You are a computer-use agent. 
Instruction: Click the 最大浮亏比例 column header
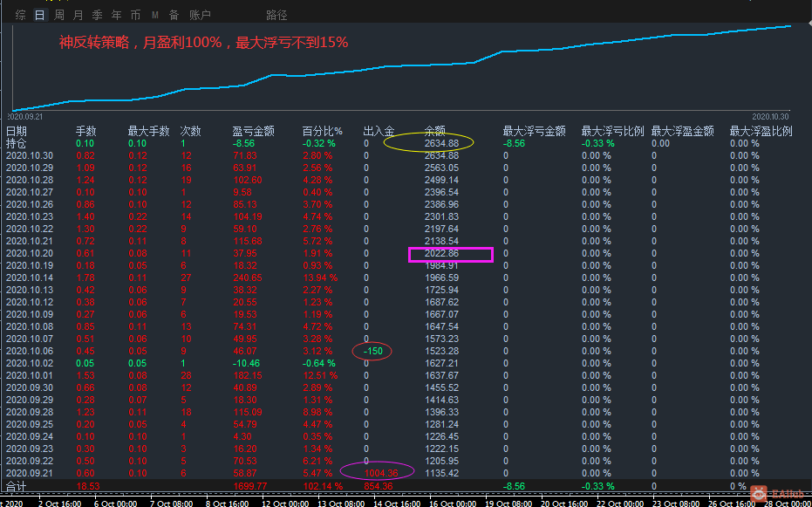612,131
